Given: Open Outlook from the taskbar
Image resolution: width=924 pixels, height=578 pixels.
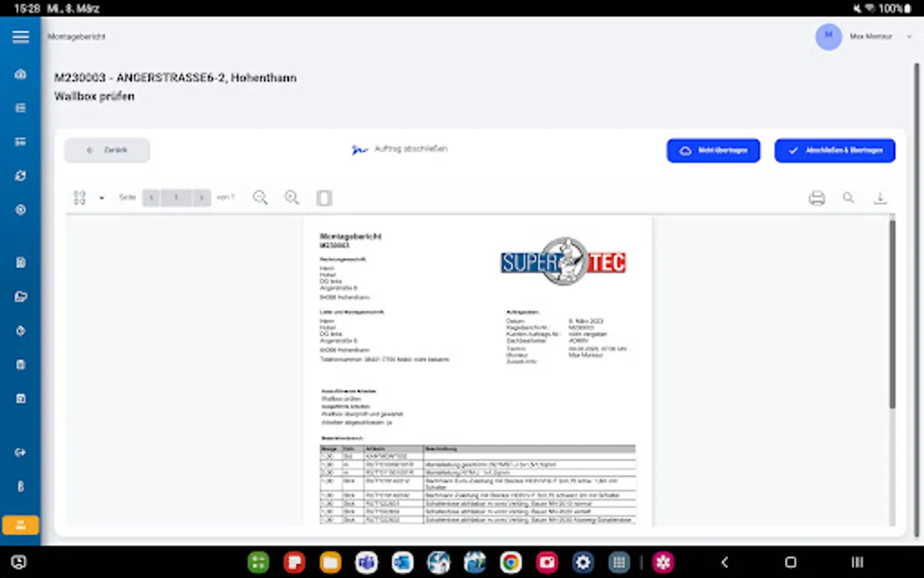Looking at the screenshot, I should click(x=402, y=563).
